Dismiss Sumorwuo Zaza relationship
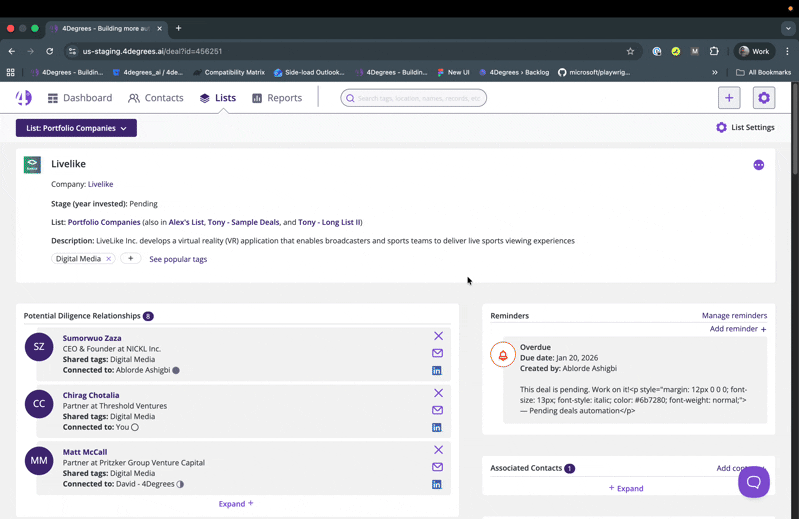799x519 pixels. [438, 336]
